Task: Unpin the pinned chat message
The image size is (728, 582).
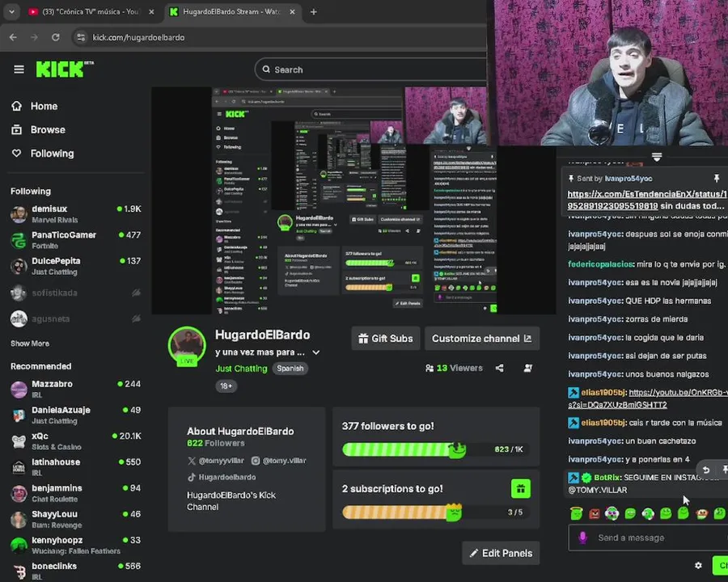Action: coord(717,178)
